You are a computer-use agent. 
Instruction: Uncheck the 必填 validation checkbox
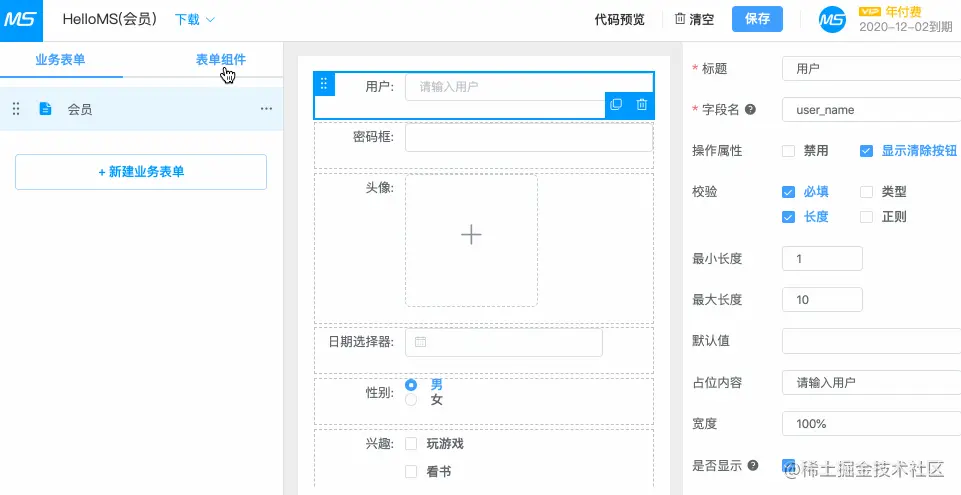coord(789,192)
